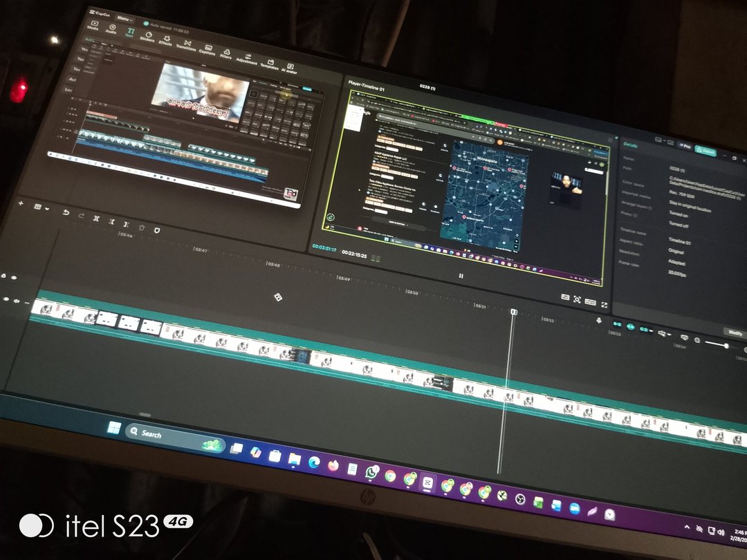Click the Undo arrow in timeline toolbar

click(66, 213)
